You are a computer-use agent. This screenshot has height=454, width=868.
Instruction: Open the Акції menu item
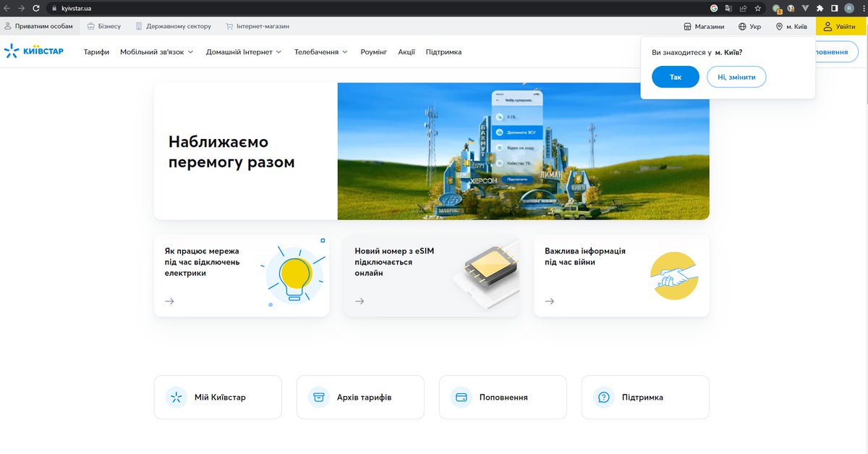[407, 52]
